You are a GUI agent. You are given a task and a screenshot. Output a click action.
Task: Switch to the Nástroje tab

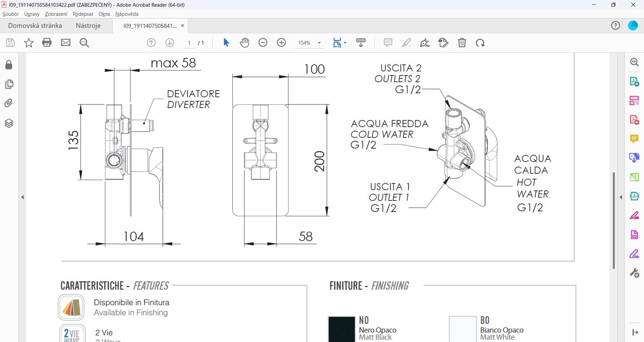point(88,25)
